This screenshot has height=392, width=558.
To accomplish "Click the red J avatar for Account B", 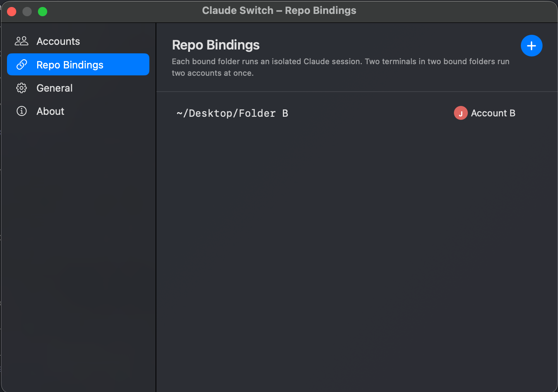I will (460, 113).
